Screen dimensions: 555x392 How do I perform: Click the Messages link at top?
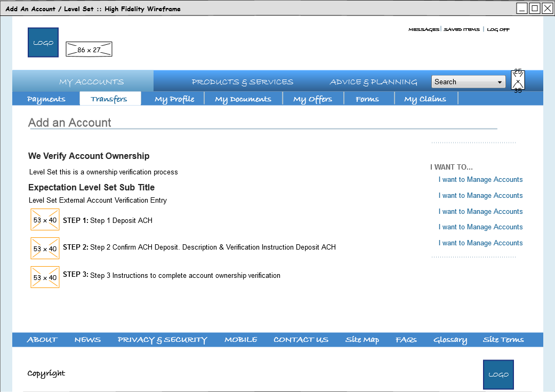pos(423,30)
